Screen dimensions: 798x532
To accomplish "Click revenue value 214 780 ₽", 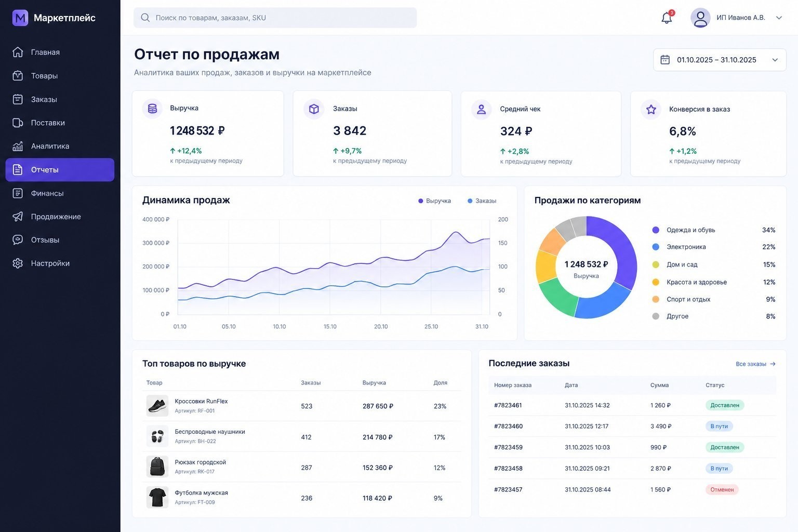I will coord(377,437).
